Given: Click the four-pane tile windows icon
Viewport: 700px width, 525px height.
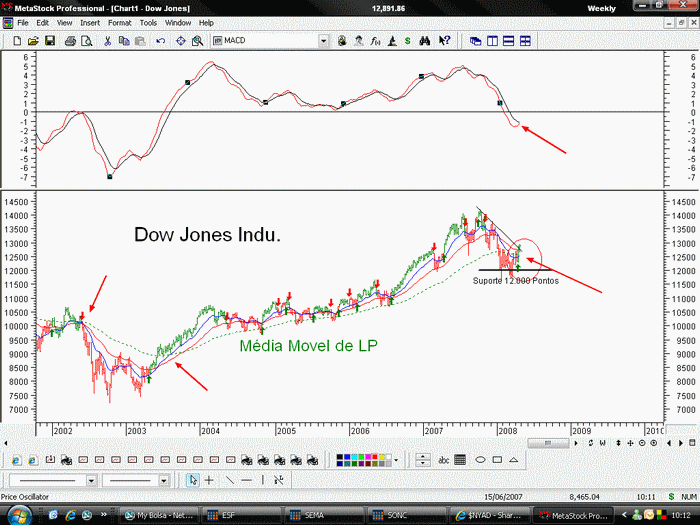Looking at the screenshot, I should [525, 41].
